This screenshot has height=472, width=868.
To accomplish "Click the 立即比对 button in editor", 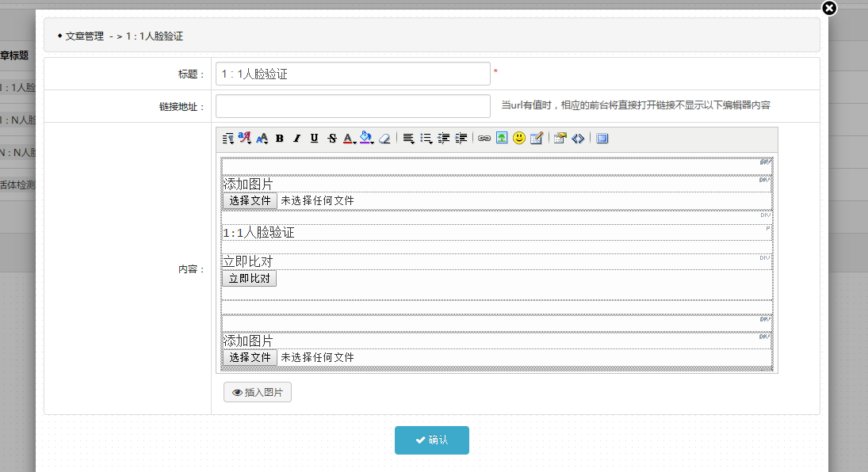I will pos(250,279).
